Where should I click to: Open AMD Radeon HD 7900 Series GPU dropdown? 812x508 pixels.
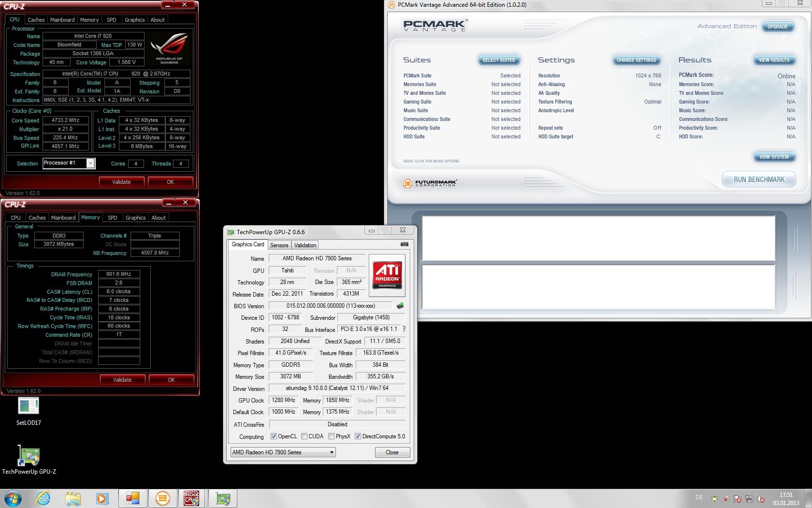click(x=283, y=452)
